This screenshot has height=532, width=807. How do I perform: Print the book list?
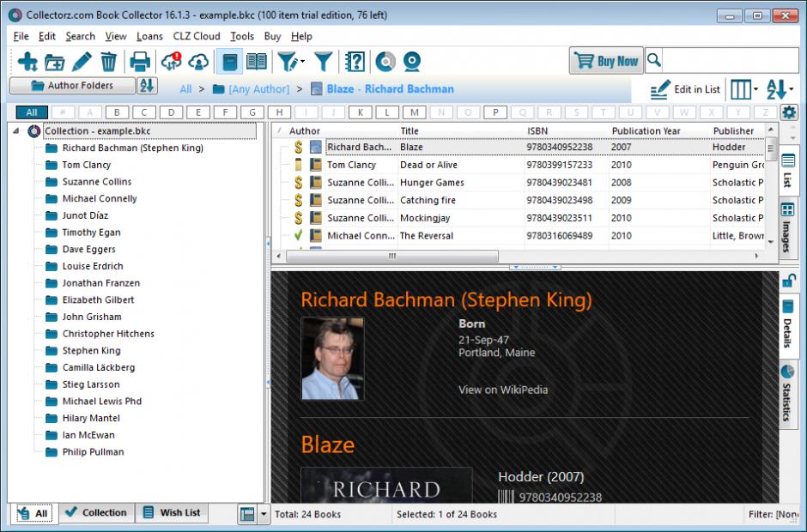coord(140,62)
